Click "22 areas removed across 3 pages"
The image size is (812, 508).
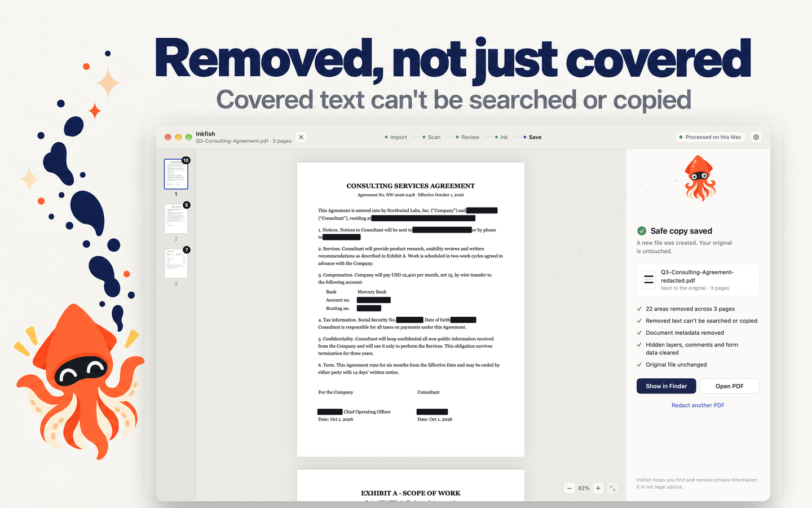pos(690,309)
